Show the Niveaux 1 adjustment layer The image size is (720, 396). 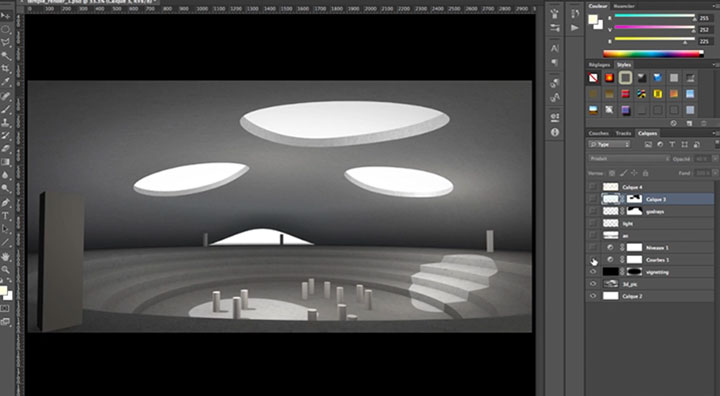(593, 248)
